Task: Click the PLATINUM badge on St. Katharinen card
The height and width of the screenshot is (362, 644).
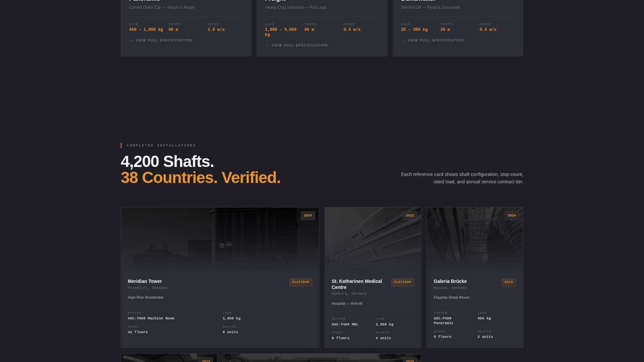Action: [x=402, y=282]
